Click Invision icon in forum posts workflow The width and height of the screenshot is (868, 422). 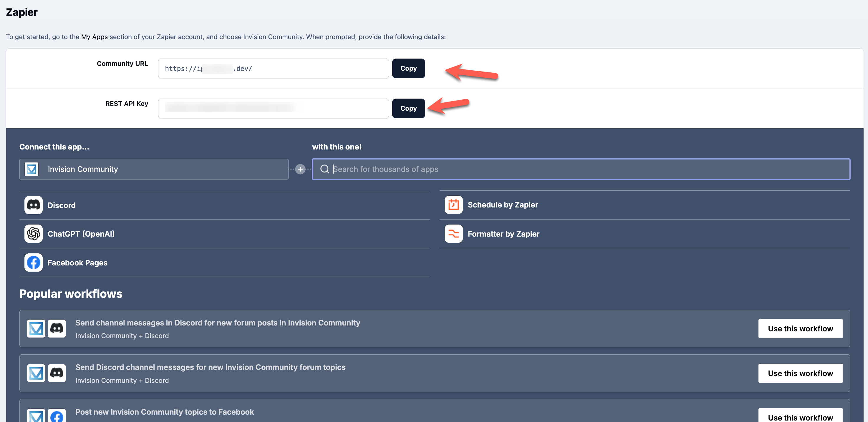(x=36, y=329)
